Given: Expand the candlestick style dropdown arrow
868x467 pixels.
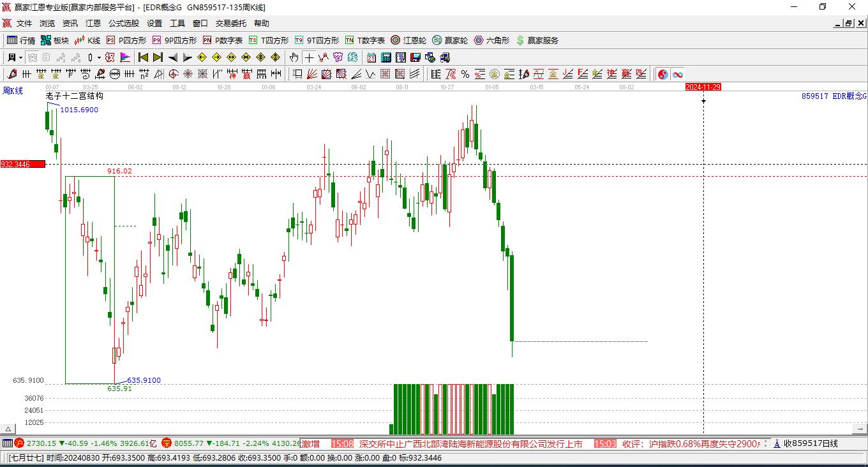Looking at the screenshot, I should 99,57.
